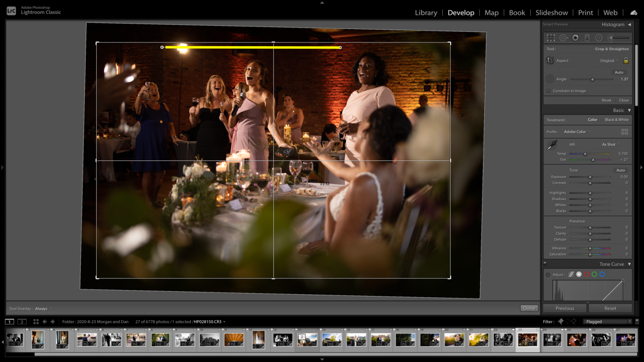Select the White Balance eyedropper
644x362 pixels.
551,146
